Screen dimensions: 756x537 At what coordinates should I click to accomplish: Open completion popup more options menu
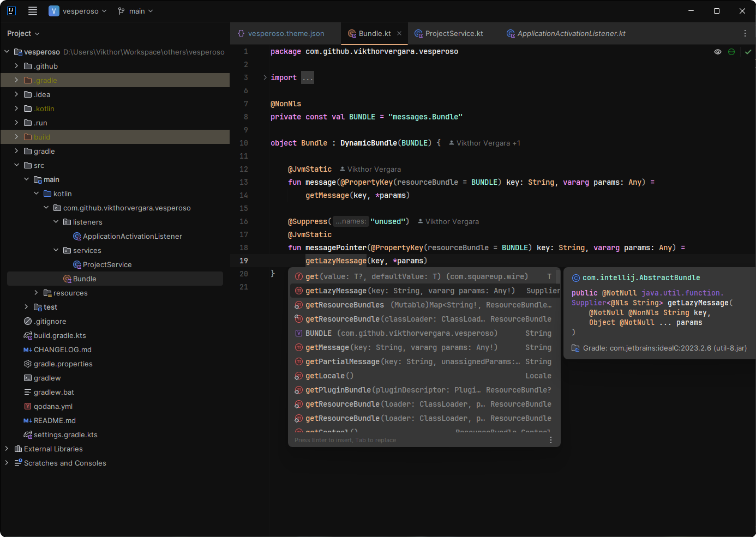(550, 440)
